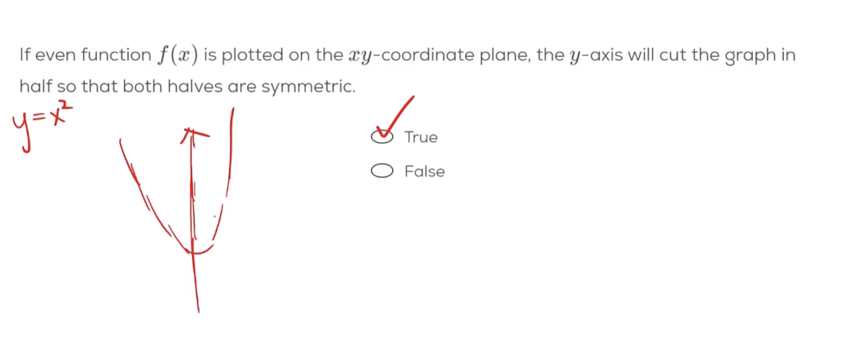This screenshot has width=868, height=348.
Task: Click the "True" answer label
Action: (x=421, y=137)
